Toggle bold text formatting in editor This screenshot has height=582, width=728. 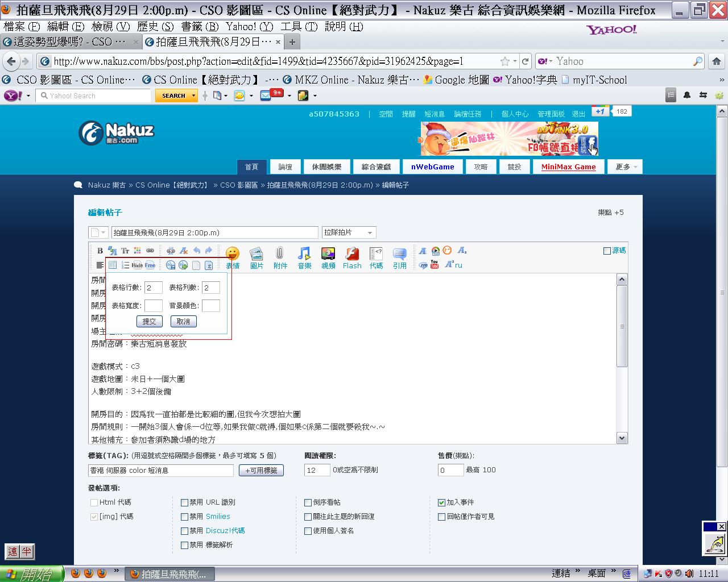coord(100,251)
